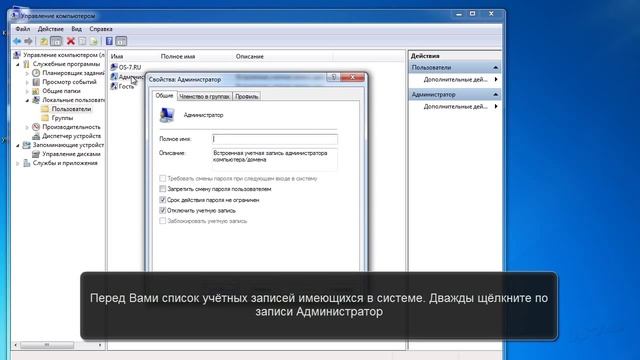Click the Up one level folder icon

pyautogui.click(x=44, y=41)
